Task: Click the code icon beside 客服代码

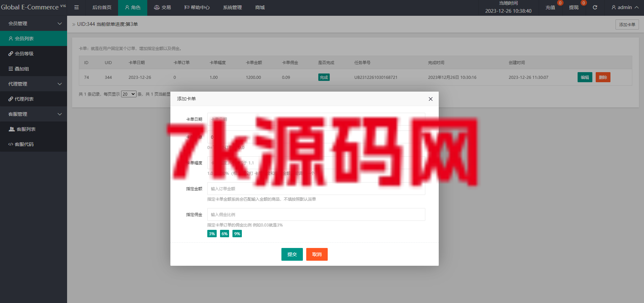Action: (x=11, y=144)
